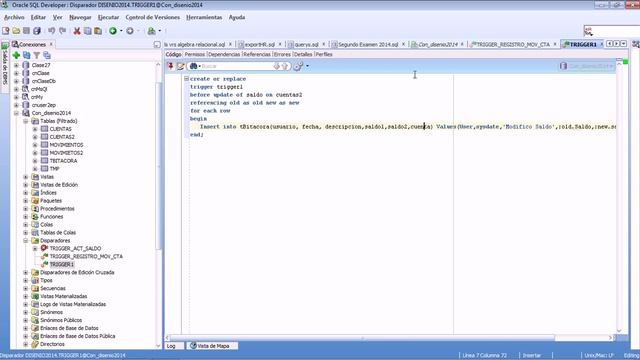Click the Paste toolbar icon
The image size is (640, 360).
(x=98, y=31)
